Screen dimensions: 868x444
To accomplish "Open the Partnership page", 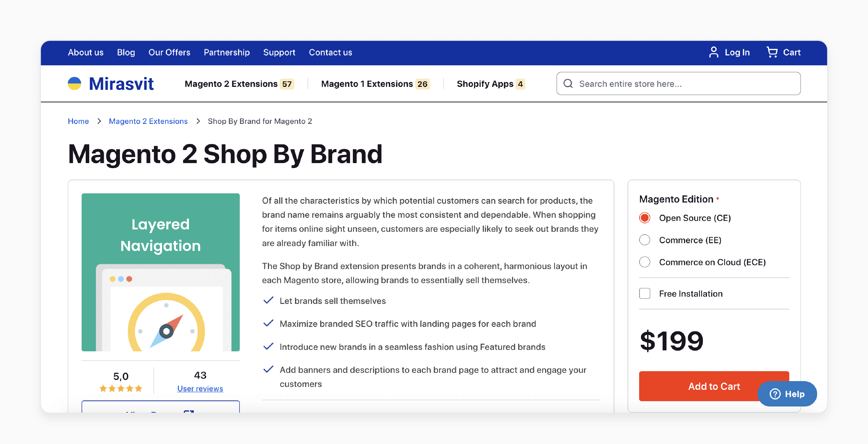I will tap(226, 52).
